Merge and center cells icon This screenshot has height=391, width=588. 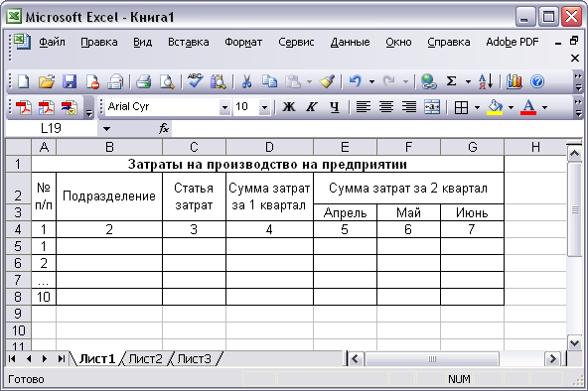click(x=432, y=107)
